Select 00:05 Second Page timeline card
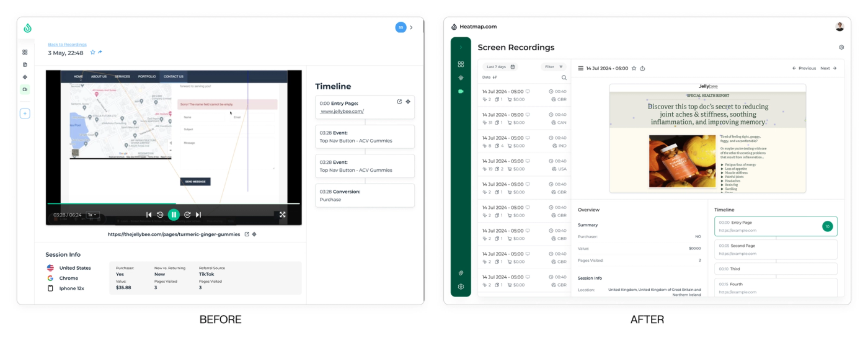The width and height of the screenshot is (868, 343). pyautogui.click(x=776, y=249)
